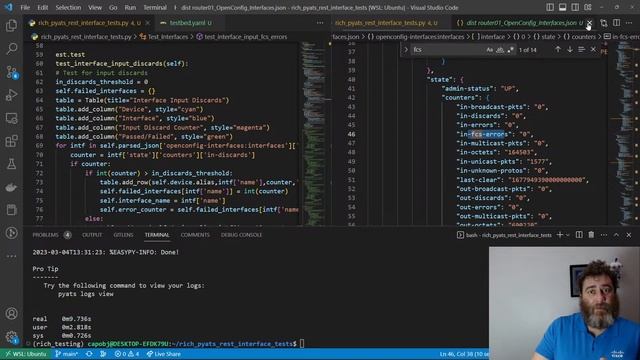This screenshot has width=640, height=360.
Task: Open the File menu
Action: 25,7
